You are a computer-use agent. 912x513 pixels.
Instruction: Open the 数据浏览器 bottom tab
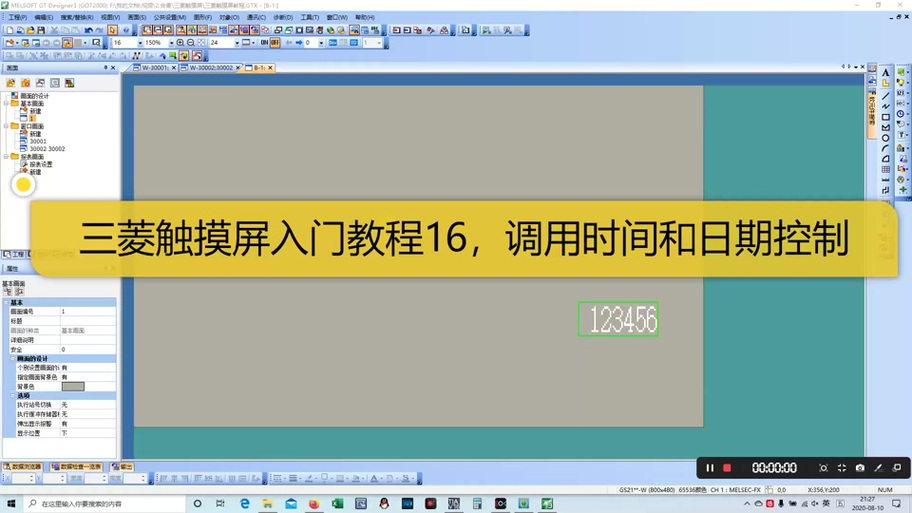(x=23, y=466)
